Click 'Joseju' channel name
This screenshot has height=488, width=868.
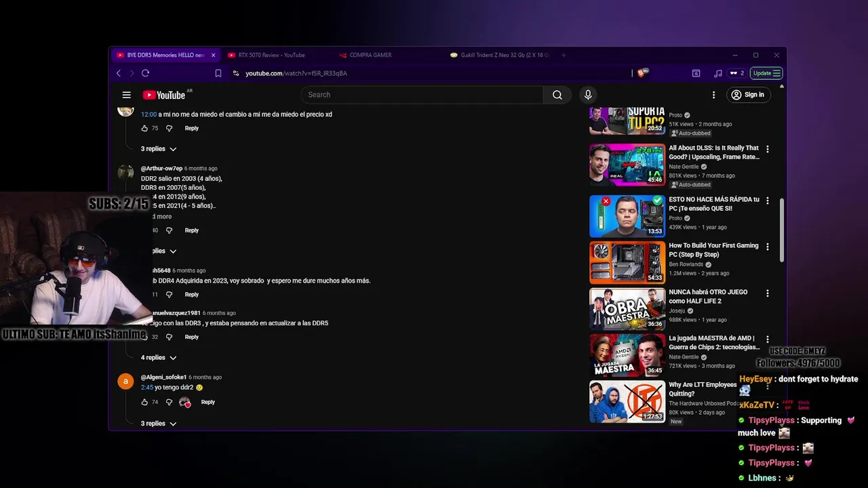tap(678, 310)
